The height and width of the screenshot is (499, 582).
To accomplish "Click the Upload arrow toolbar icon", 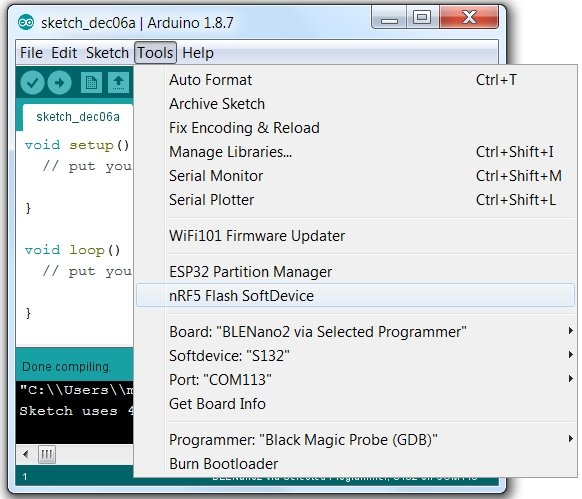I will tap(59, 82).
